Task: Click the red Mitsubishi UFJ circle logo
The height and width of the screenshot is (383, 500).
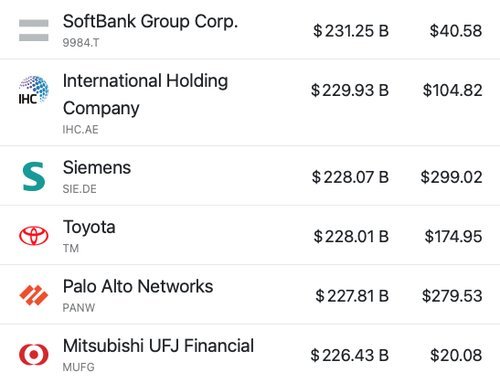Action: click(x=34, y=355)
